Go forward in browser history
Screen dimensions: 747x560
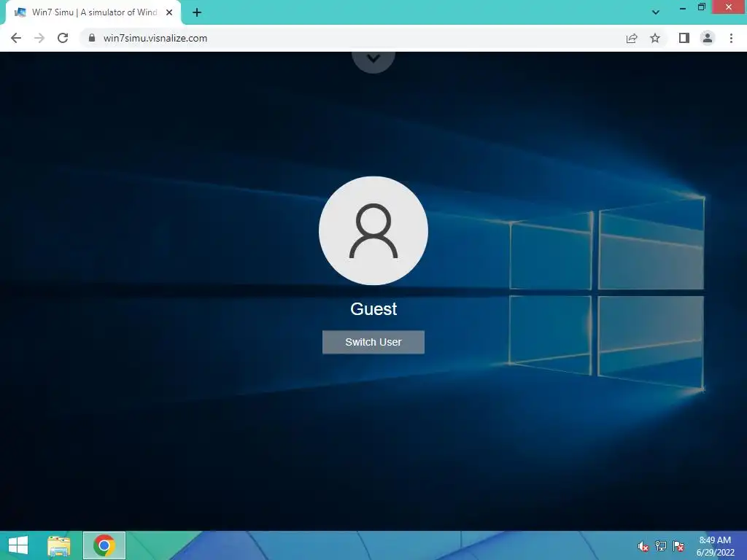click(x=39, y=38)
